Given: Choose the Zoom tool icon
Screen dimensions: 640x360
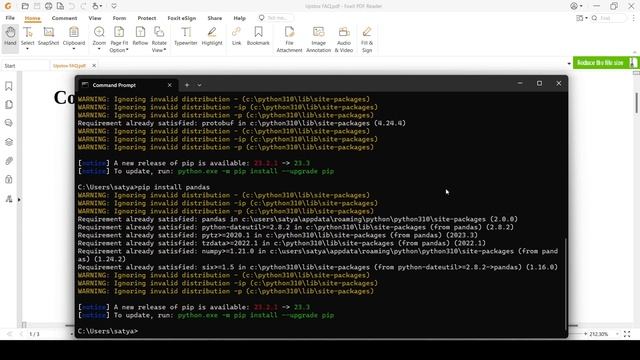Looking at the screenshot, I should (x=99, y=32).
